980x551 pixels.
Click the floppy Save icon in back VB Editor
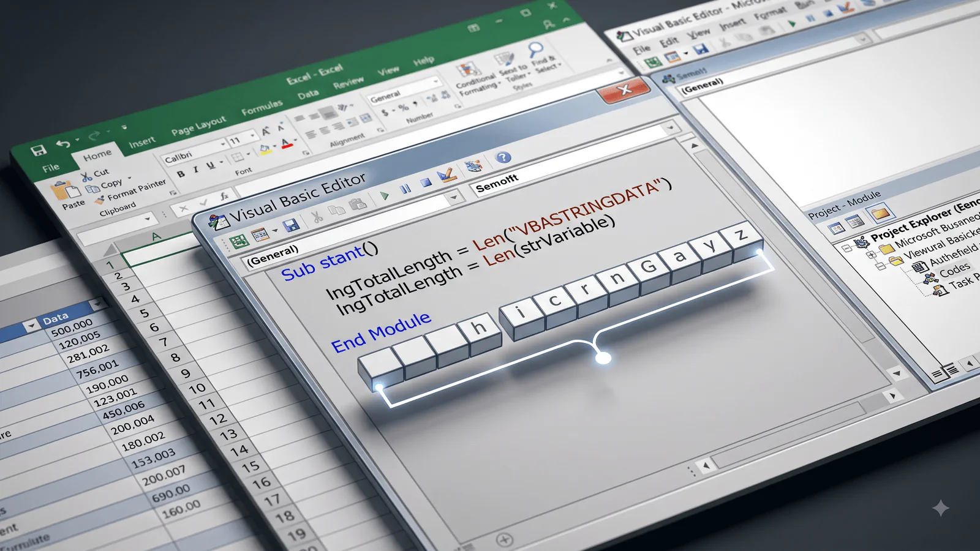(x=701, y=49)
